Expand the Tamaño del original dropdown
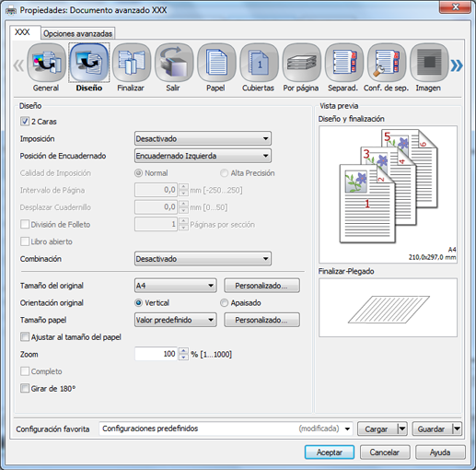This screenshot has height=470, width=476. [x=176, y=286]
